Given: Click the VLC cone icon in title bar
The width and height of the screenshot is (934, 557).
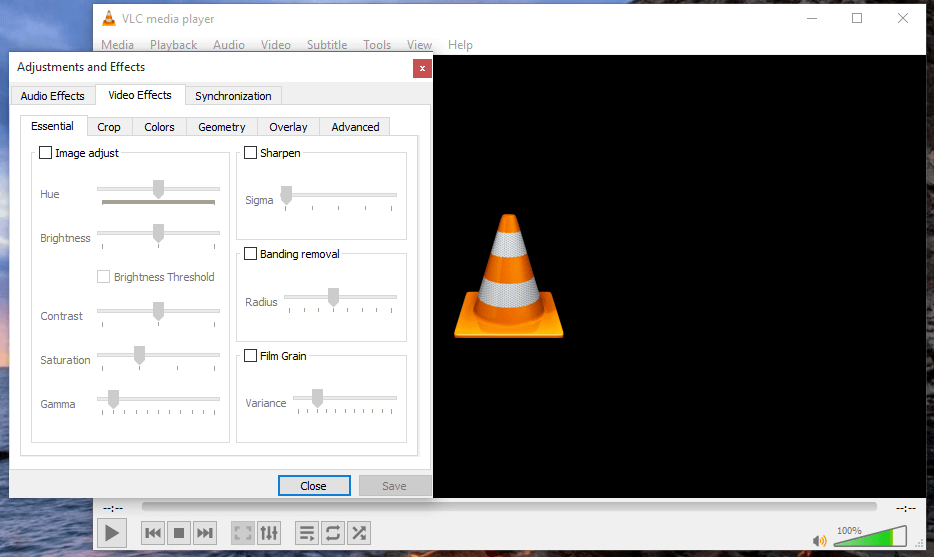Looking at the screenshot, I should tap(109, 18).
